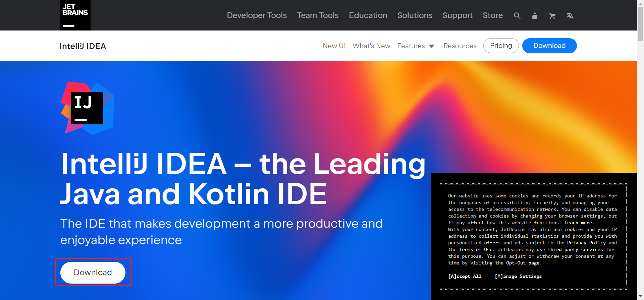Image resolution: width=644 pixels, height=300 pixels.
Task: Accept all cookies in consent banner
Action: (x=465, y=276)
